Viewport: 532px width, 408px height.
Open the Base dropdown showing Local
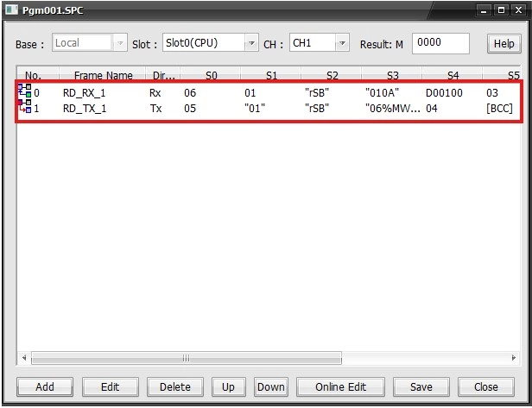(90, 43)
